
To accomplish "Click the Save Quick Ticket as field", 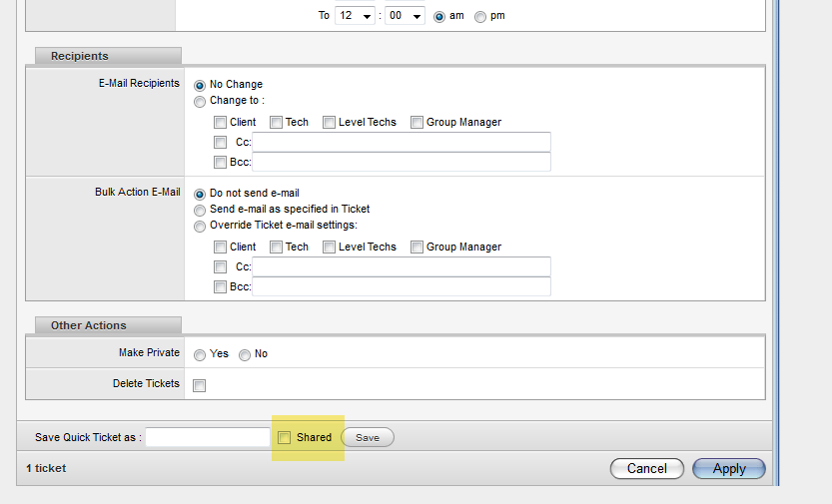I will (208, 437).
